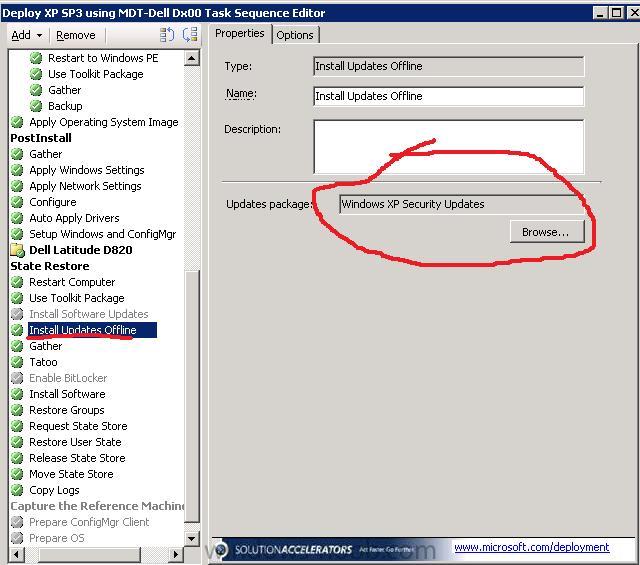Select the Capture the Reference Machine group
Image resolution: width=640 pixels, height=565 pixels.
pos(97,506)
